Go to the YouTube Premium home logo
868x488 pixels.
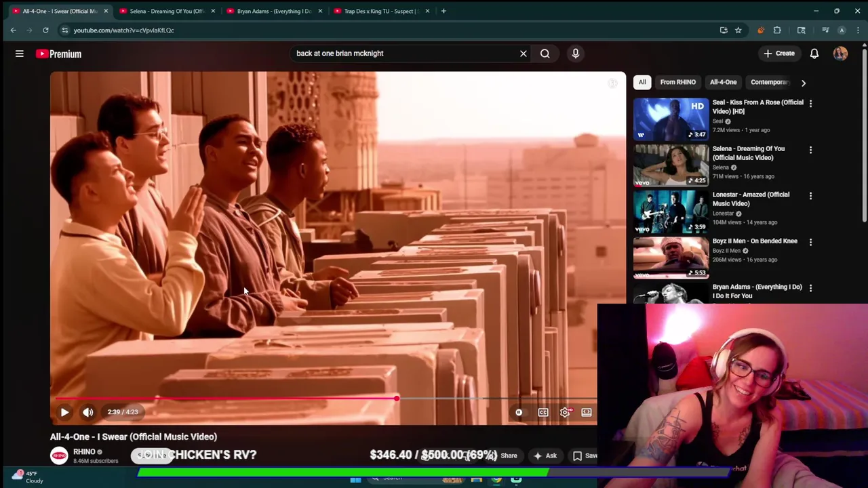pos(59,54)
